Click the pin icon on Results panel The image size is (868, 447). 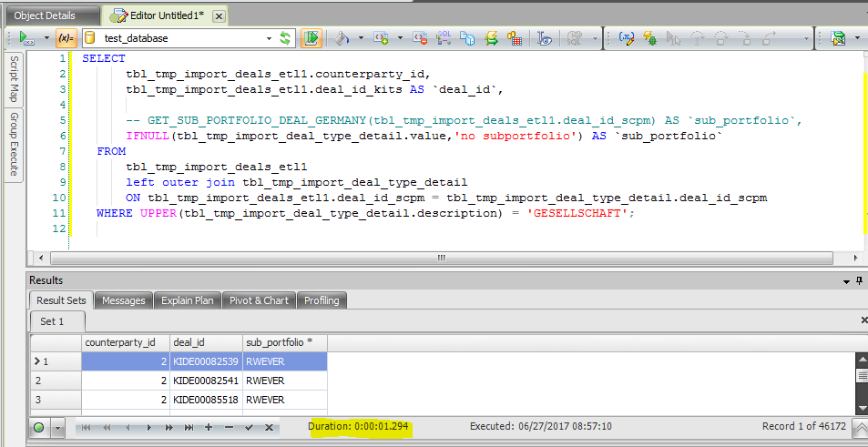click(858, 280)
